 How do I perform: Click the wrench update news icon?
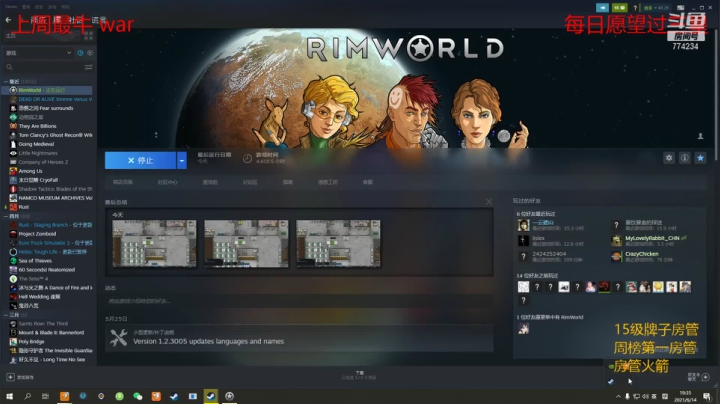tap(118, 338)
